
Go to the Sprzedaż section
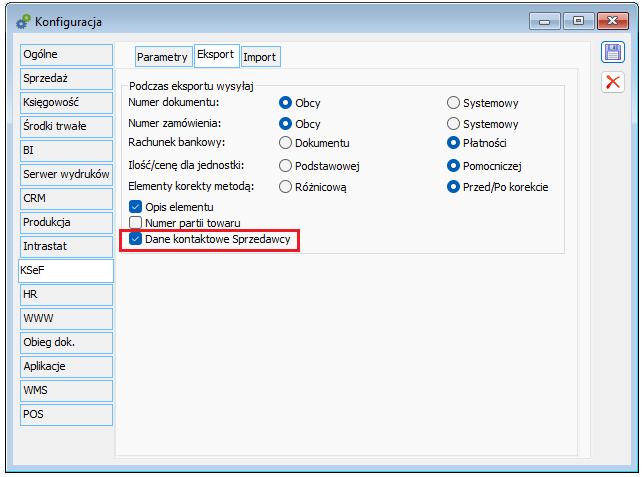tap(66, 78)
